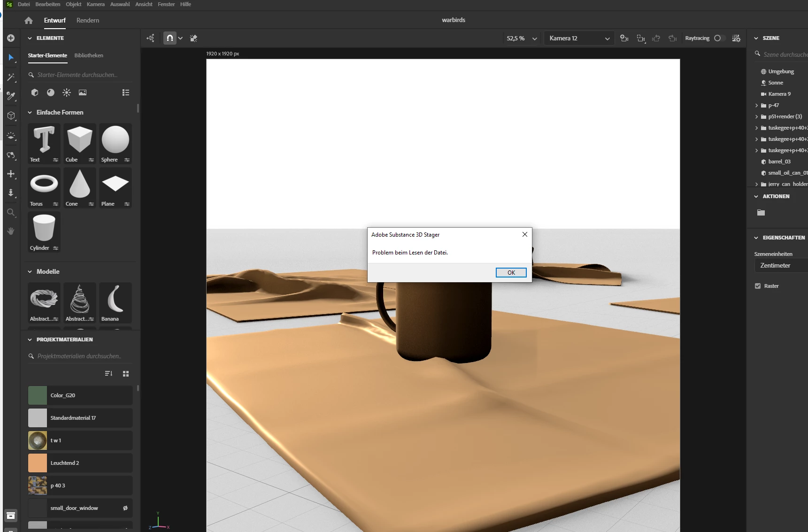Screen dimensions: 808x532
Task: Filter starter elements by lights
Action: (x=67, y=93)
